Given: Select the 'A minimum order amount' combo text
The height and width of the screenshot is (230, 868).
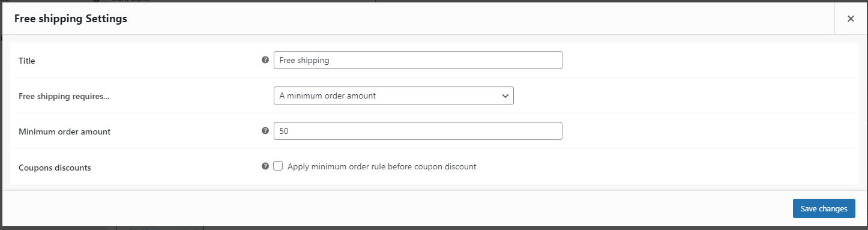Looking at the screenshot, I should point(328,95).
